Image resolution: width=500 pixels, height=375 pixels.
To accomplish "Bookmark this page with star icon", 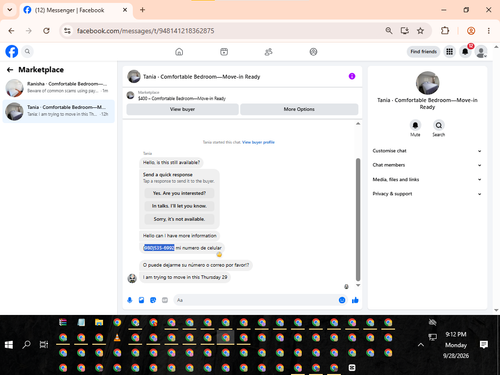I will coord(420,31).
